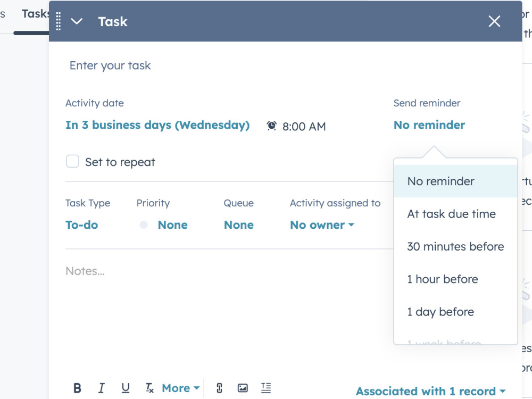
Task: Grab the task window drag handle
Action: point(59,21)
